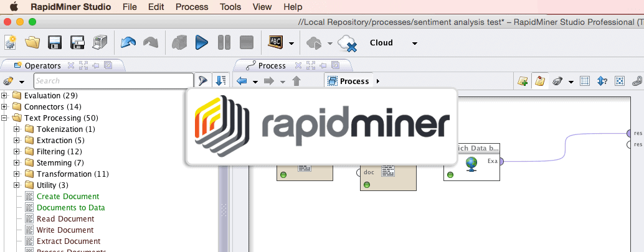Click the operator execution order icon
This screenshot has height=252, width=644.
tap(602, 81)
